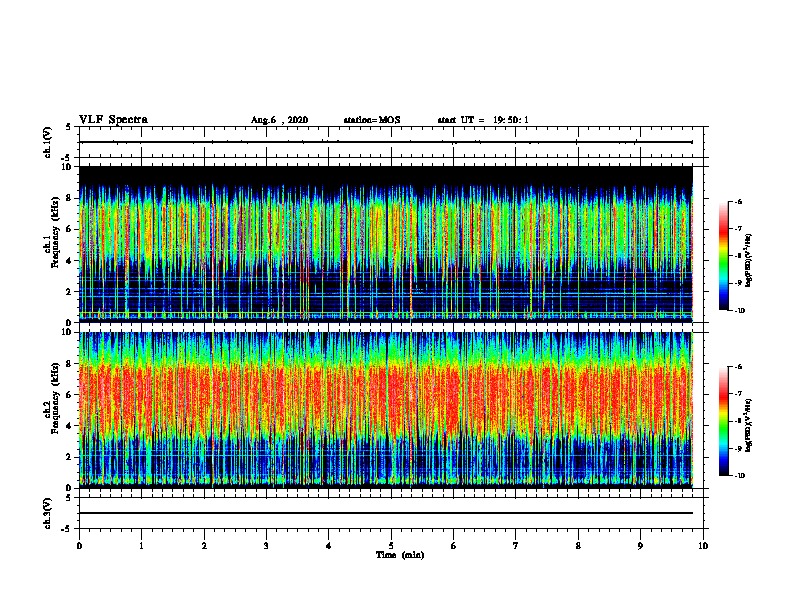Viewport: 792px width, 612px height.
Task: Click the "VLF Spectra" plot title
Action: pyautogui.click(x=113, y=120)
